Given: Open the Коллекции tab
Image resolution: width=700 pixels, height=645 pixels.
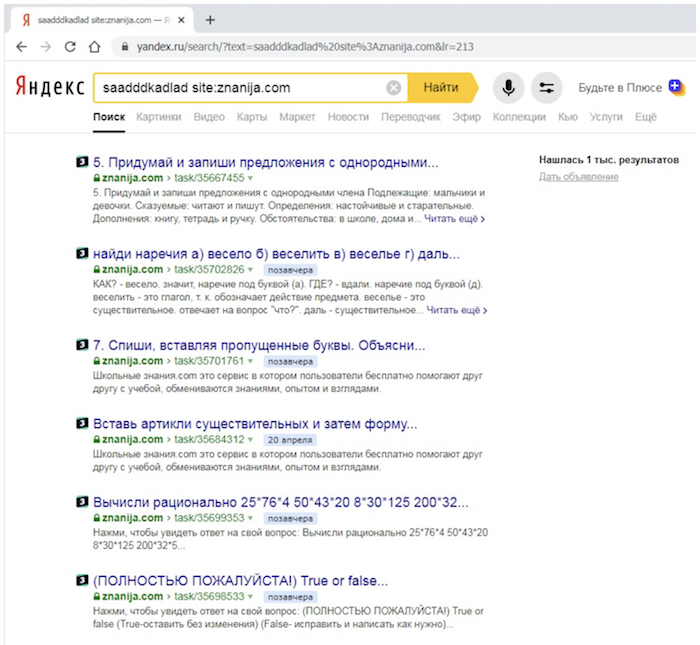Looking at the screenshot, I should tap(519, 117).
